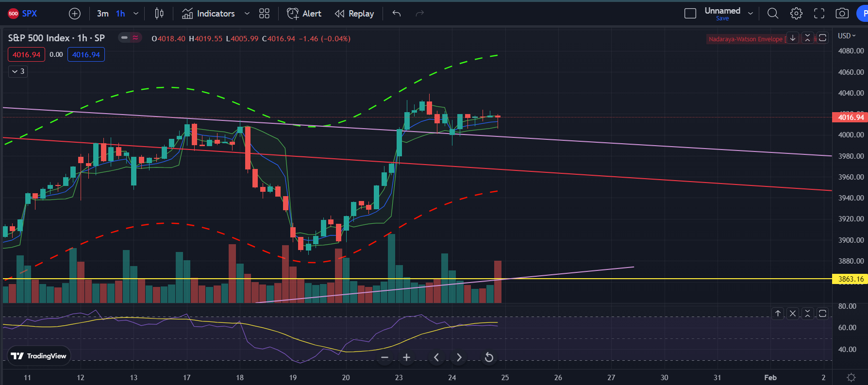The height and width of the screenshot is (385, 868).
Task: Select the 3m timeframe
Action: click(102, 14)
